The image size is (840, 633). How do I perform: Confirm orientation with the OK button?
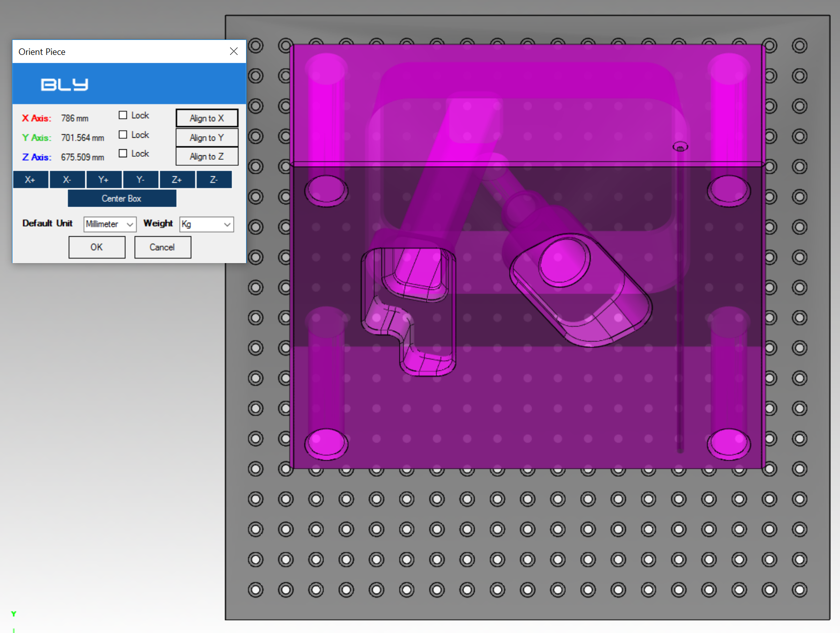tap(97, 247)
